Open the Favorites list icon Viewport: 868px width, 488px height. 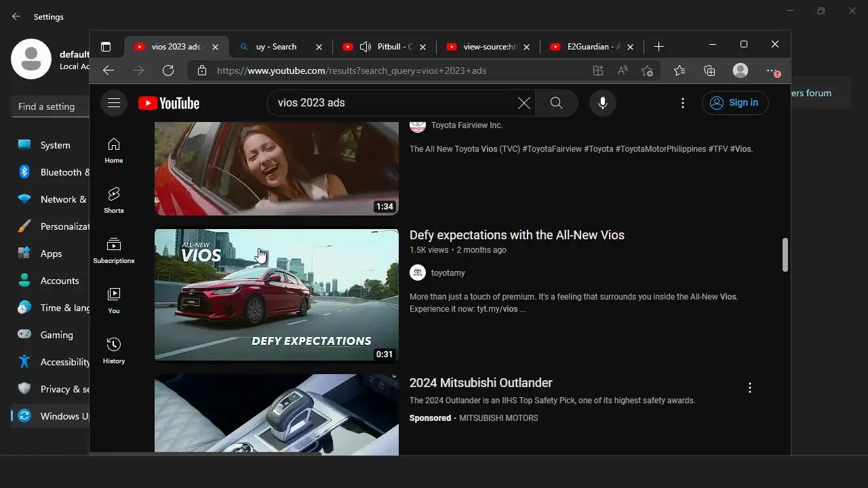point(679,70)
